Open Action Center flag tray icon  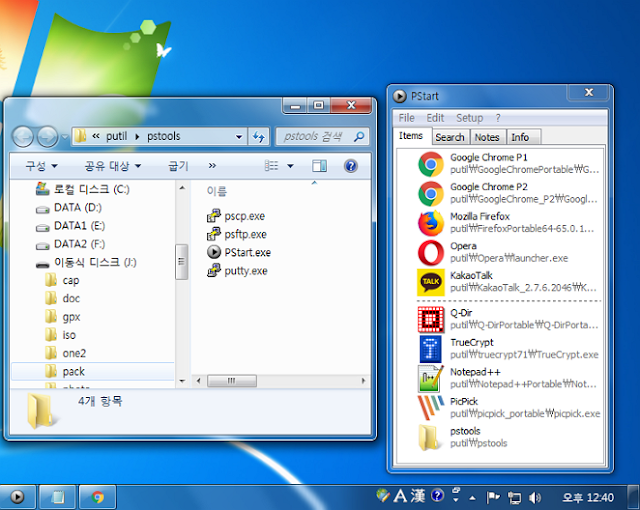click(493, 497)
